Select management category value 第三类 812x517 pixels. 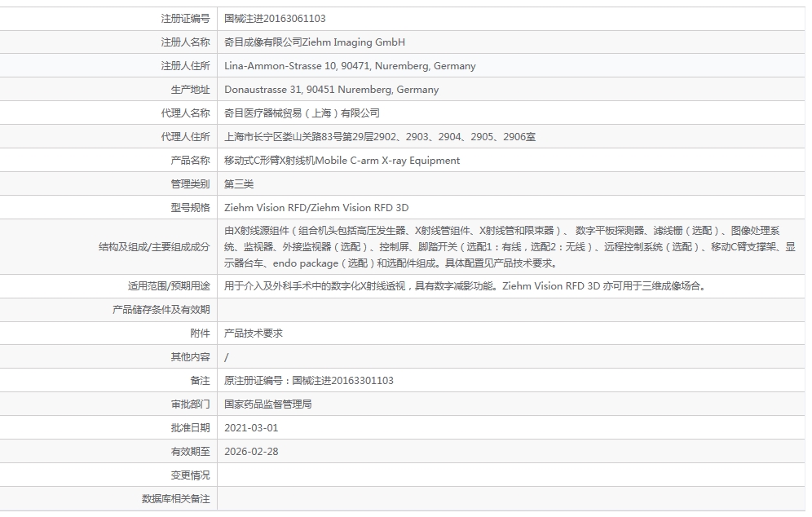pyautogui.click(x=239, y=184)
